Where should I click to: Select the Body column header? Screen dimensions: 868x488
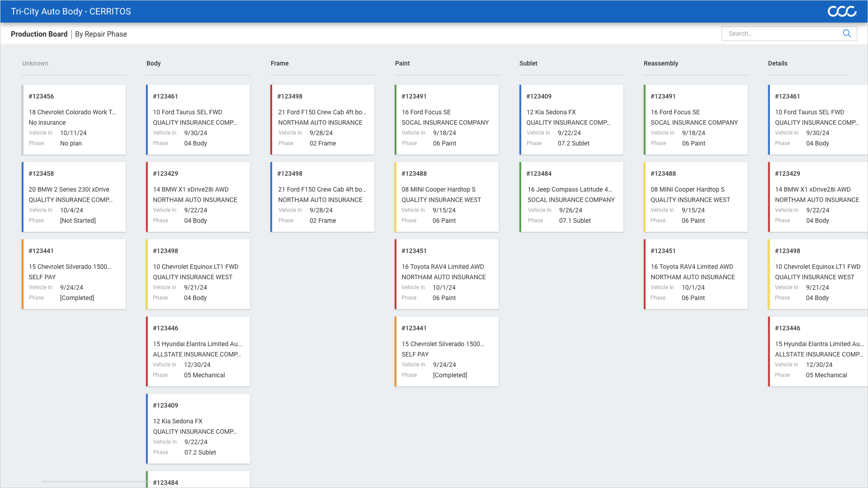(154, 63)
